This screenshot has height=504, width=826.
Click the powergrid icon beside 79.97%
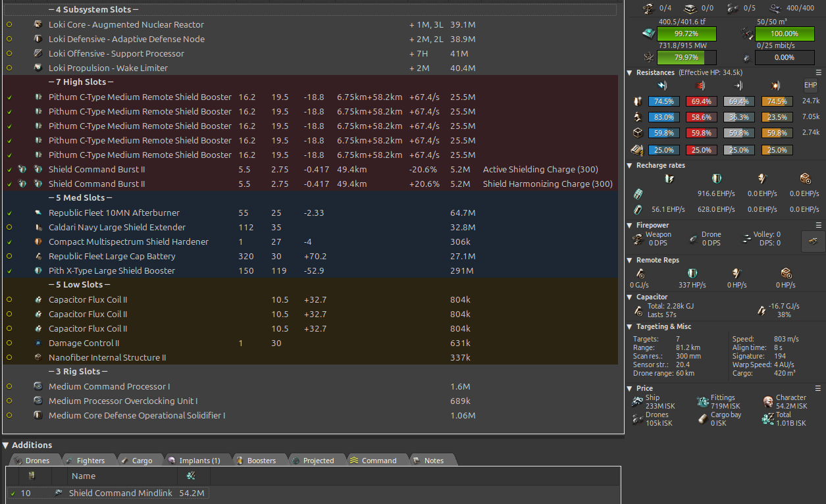point(648,57)
